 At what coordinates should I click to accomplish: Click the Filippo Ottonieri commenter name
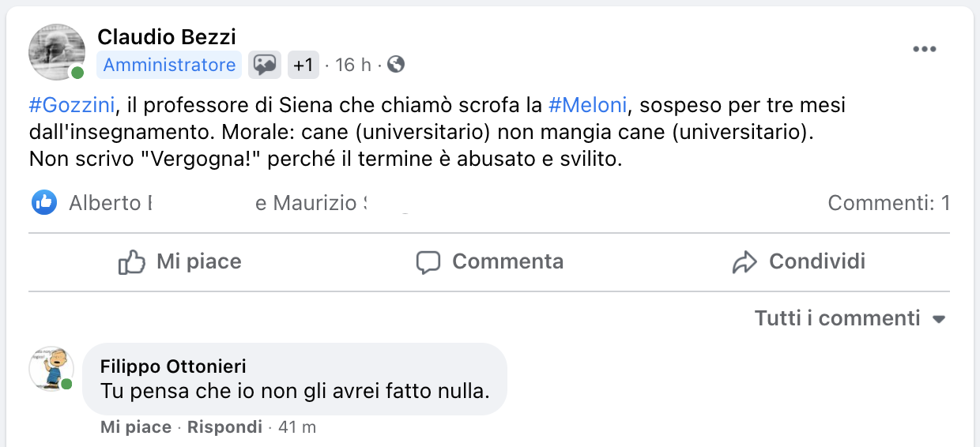(173, 366)
